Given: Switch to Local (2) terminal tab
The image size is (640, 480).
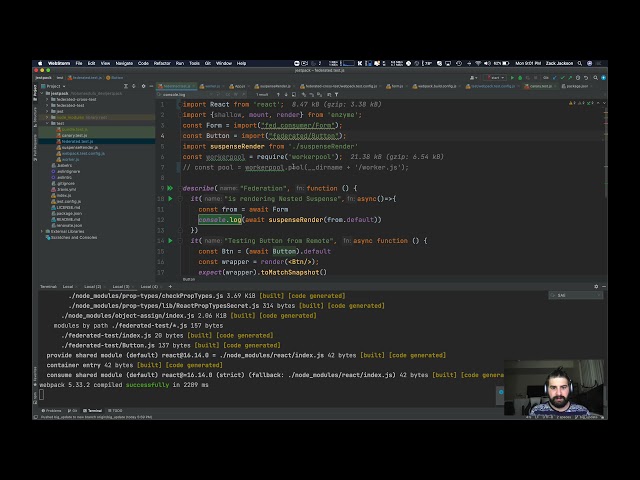Looking at the screenshot, I should click(x=93, y=287).
